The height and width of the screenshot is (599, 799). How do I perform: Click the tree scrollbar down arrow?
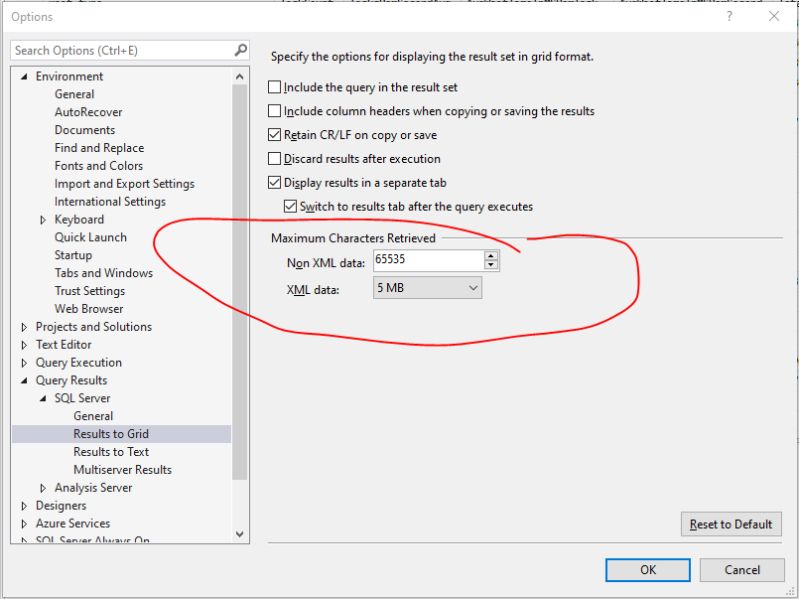(239, 534)
